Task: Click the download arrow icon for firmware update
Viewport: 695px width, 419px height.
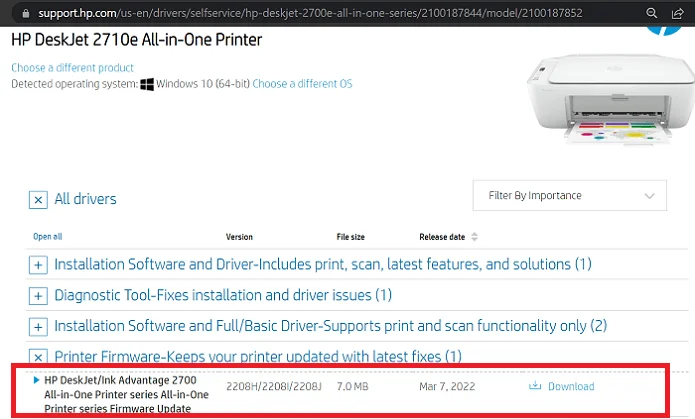Action: point(535,385)
